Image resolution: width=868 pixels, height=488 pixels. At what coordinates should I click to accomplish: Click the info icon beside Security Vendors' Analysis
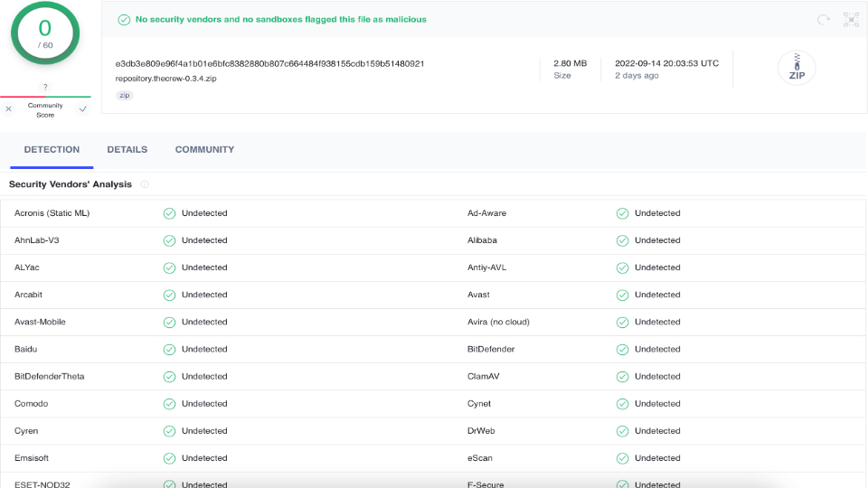click(145, 184)
